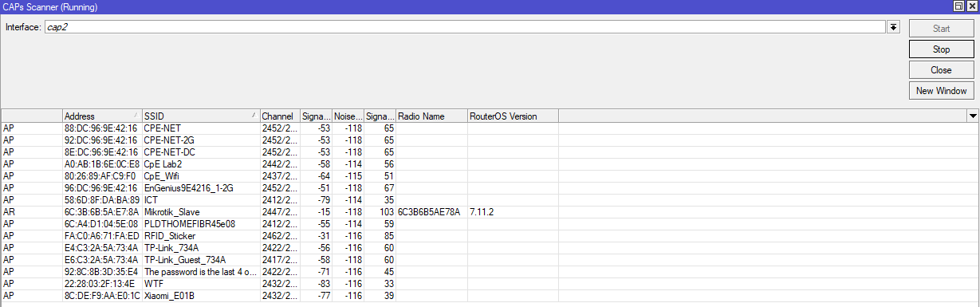Open scanner in New Window

(941, 91)
